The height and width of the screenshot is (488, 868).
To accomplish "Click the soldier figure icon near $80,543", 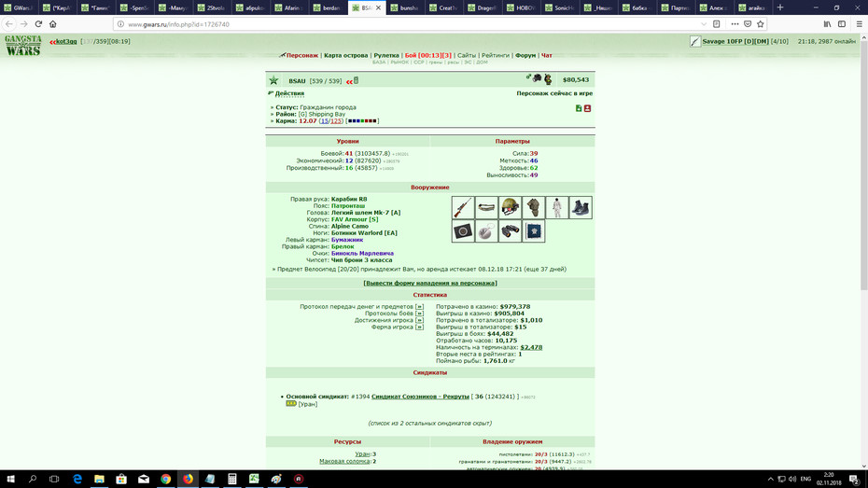I will click(x=548, y=79).
